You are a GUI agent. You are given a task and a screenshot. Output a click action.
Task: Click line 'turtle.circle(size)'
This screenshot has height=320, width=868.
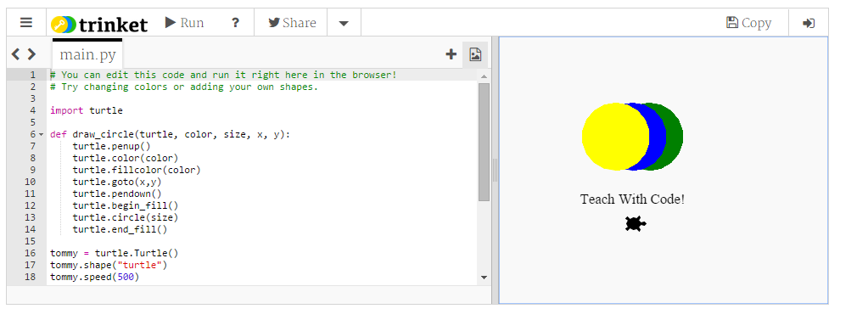(x=125, y=217)
